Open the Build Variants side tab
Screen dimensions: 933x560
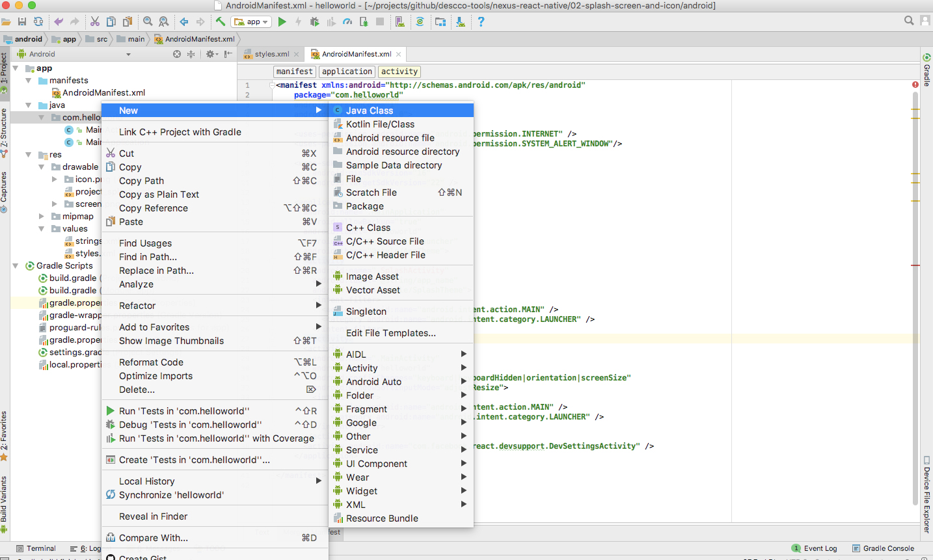click(4, 504)
